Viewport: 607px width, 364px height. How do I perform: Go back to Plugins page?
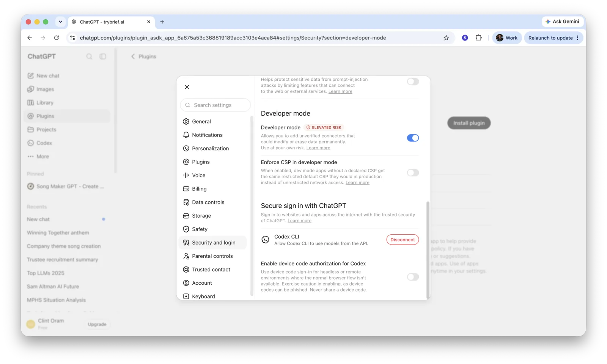pyautogui.click(x=143, y=56)
